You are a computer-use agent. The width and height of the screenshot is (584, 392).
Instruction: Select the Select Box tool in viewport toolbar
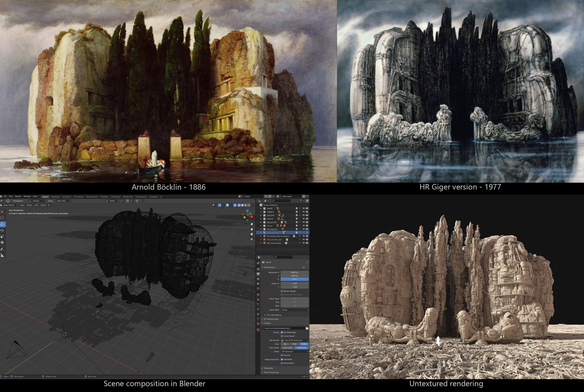pos(2,211)
